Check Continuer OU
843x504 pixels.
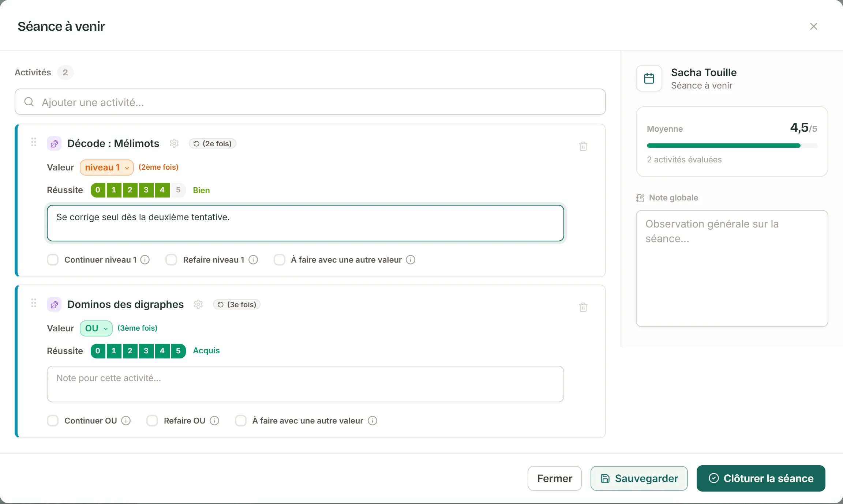click(53, 421)
